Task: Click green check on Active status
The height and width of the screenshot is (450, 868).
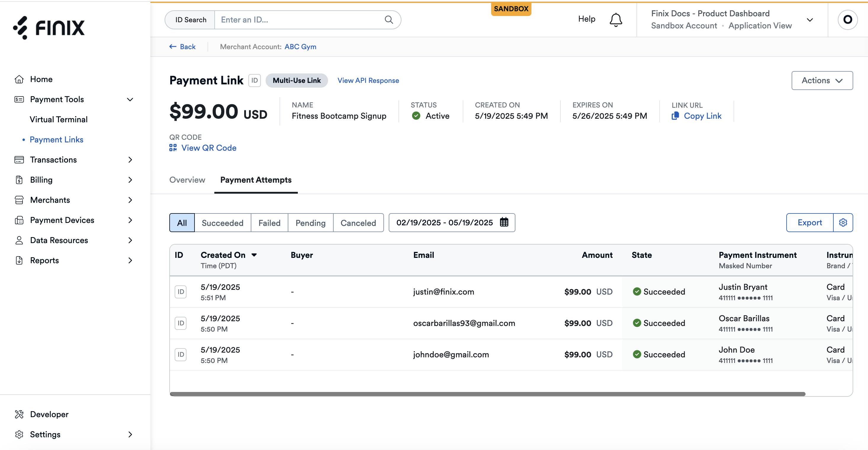Action: coord(416,116)
